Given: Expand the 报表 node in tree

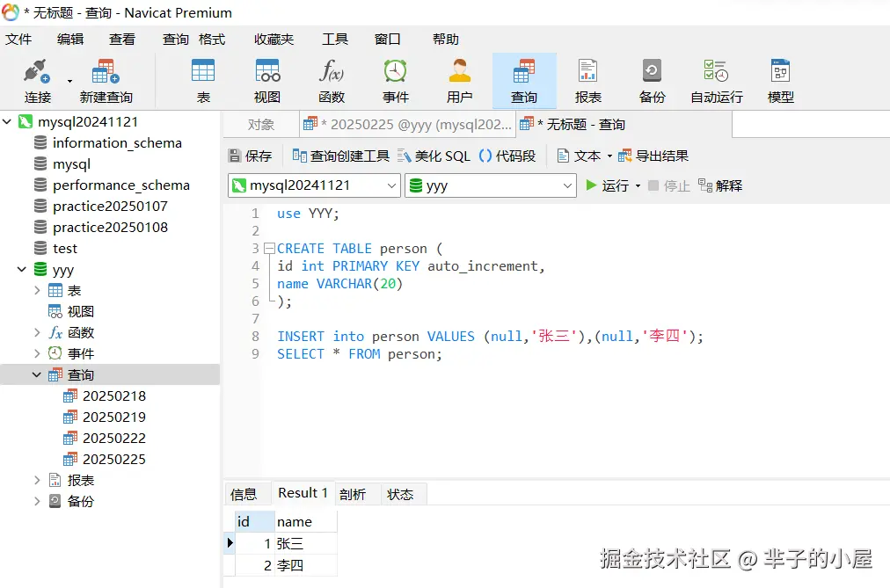Looking at the screenshot, I should tap(37, 480).
